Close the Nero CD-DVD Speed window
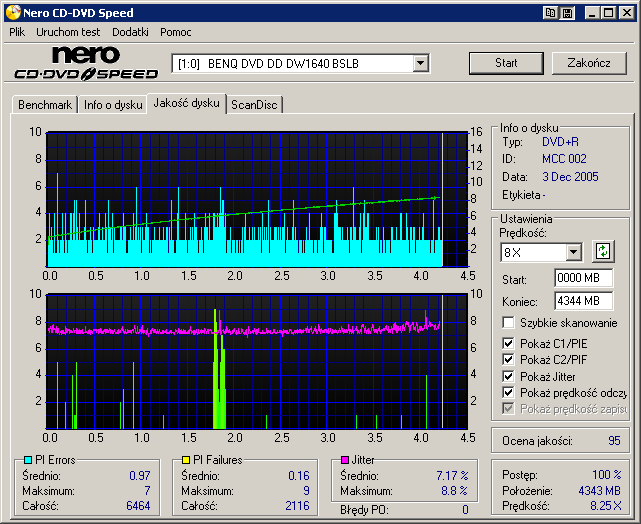 627,13
